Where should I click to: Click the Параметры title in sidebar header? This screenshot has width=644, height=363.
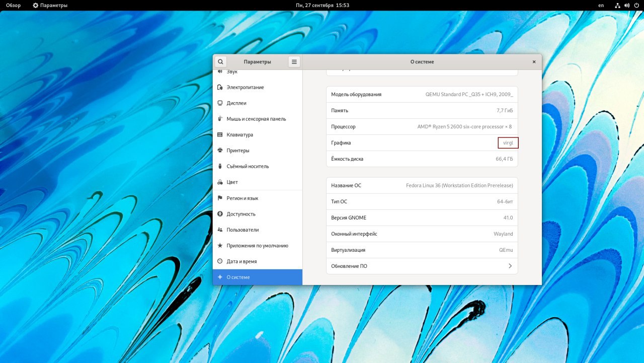pos(257,62)
